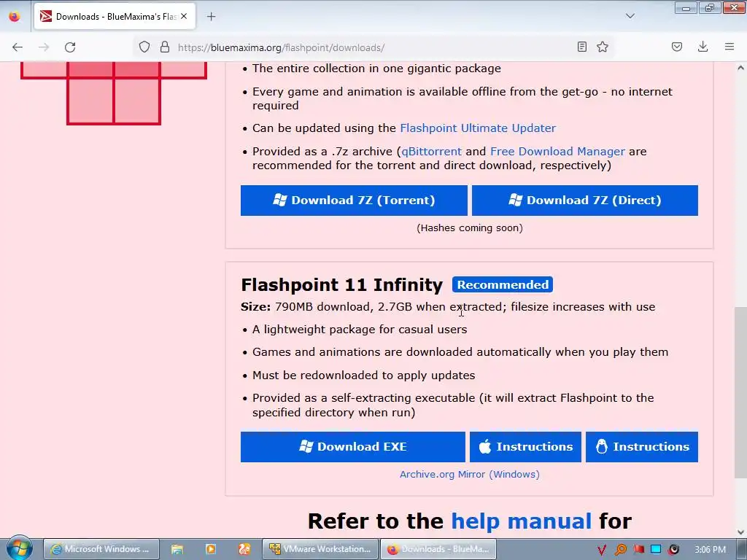Click the Flashpoint 11 Infinity heading

[342, 285]
